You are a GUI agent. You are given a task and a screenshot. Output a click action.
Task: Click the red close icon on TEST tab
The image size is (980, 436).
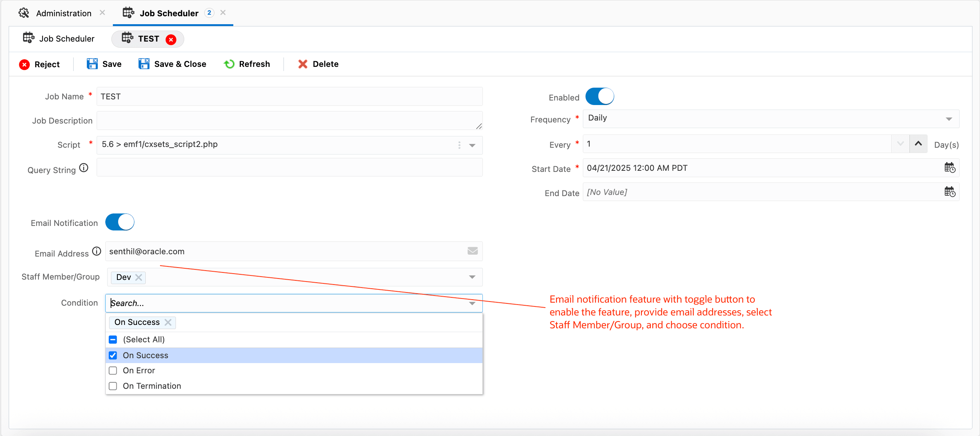(x=171, y=39)
